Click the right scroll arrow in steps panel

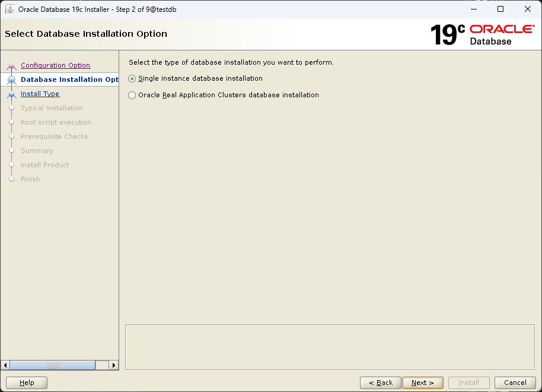(114, 365)
